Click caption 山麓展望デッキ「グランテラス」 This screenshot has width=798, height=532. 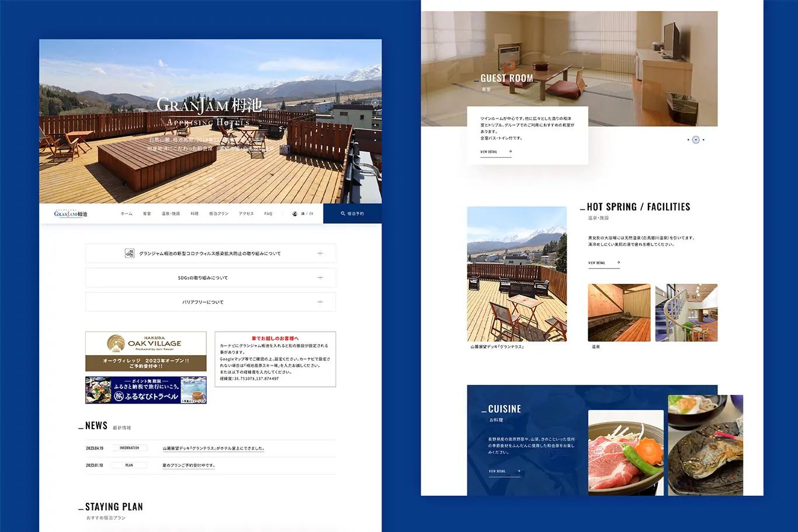tap(497, 347)
